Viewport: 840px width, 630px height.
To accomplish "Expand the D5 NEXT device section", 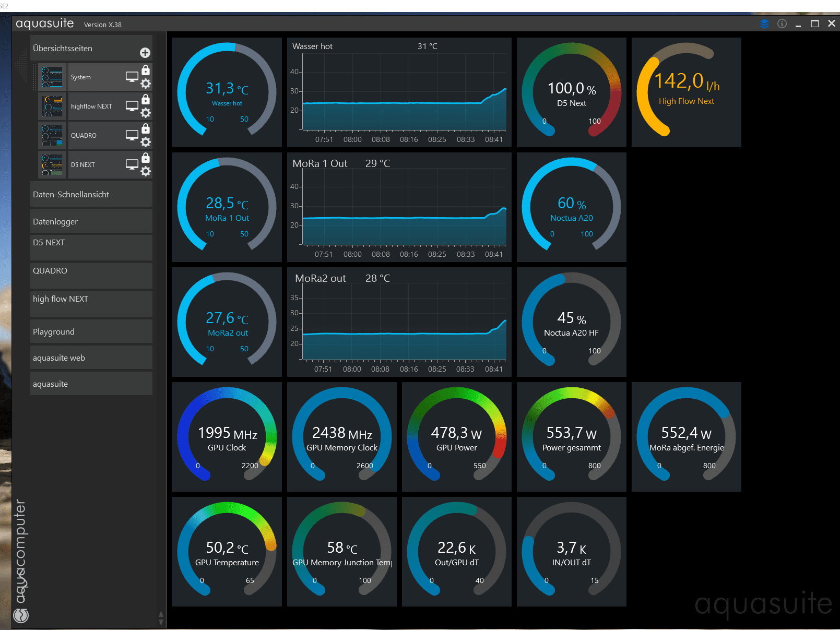I will 91,247.
